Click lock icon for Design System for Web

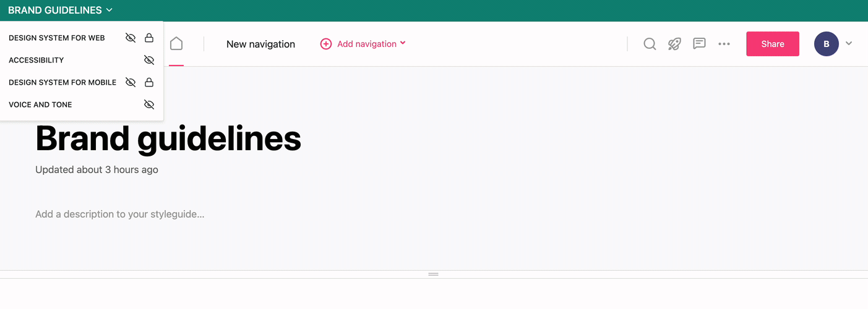coord(149,38)
